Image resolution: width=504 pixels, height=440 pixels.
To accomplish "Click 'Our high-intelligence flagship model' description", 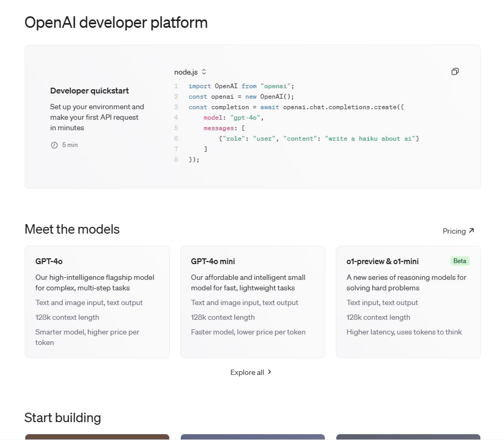I will [95, 282].
